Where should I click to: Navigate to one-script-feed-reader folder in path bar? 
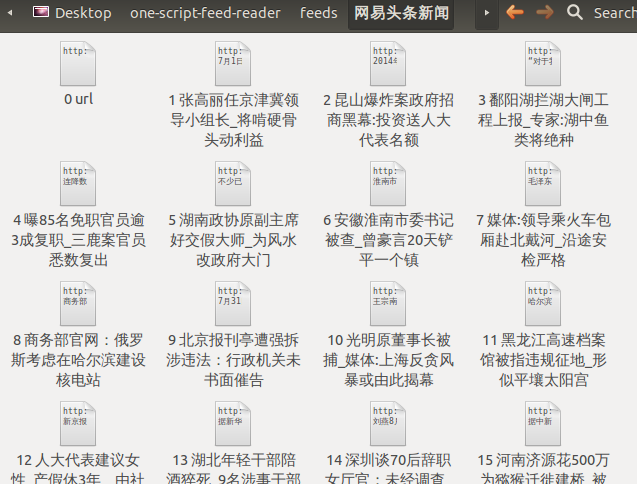[205, 13]
